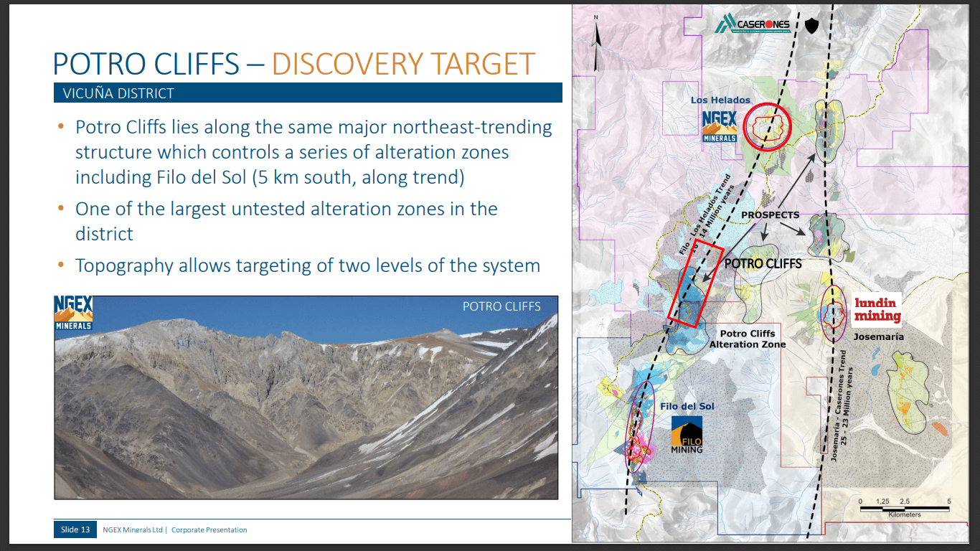Click the Filo del Sol map label

[x=687, y=407]
